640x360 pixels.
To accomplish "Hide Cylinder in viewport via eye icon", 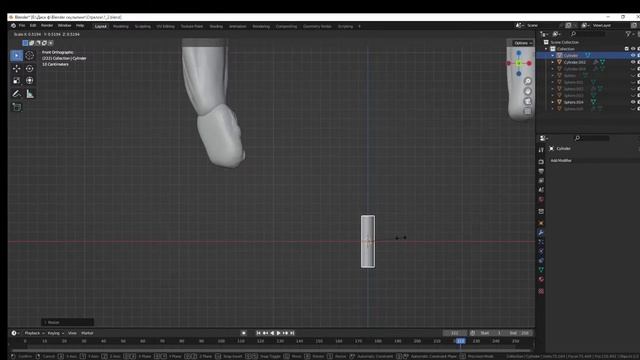I will pyautogui.click(x=633, y=56).
